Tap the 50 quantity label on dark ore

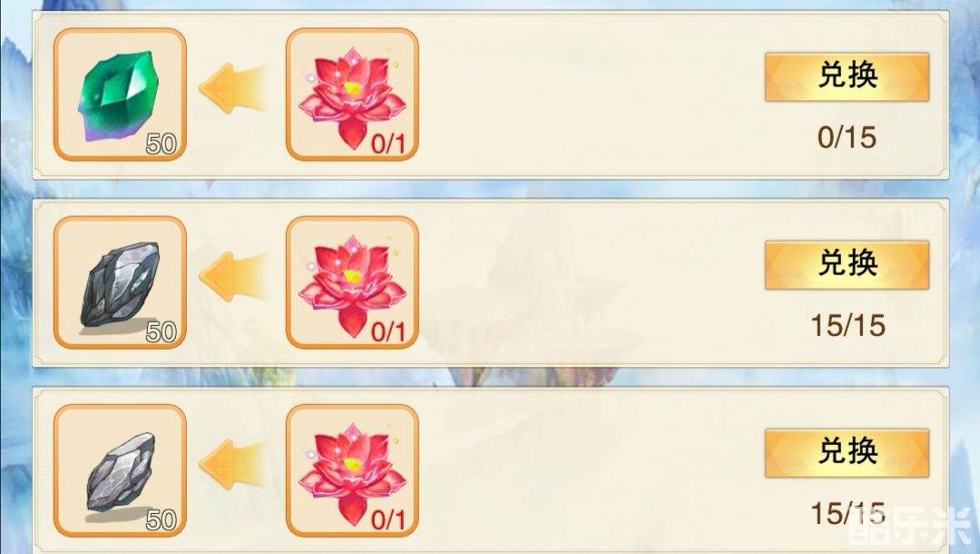pyautogui.click(x=162, y=332)
